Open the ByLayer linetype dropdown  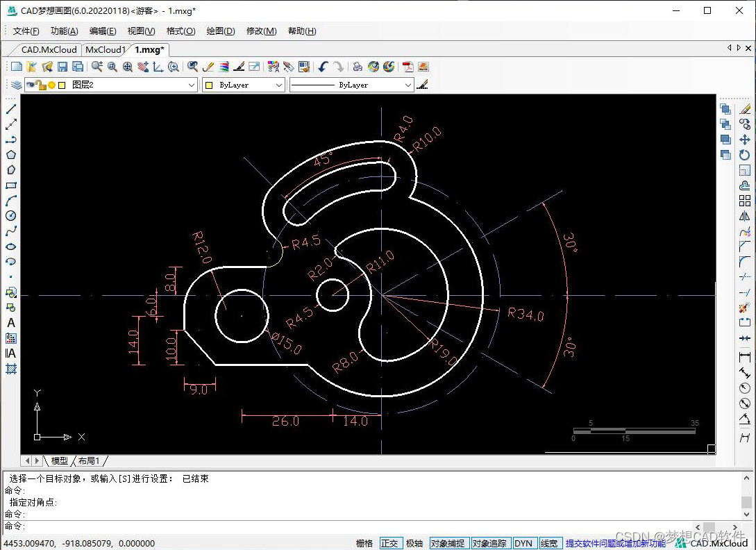[x=351, y=85]
